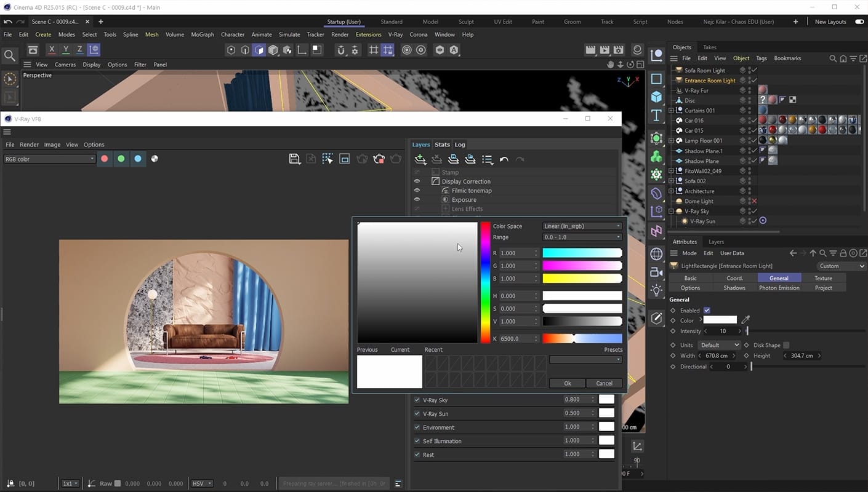Screen dimensions: 868x492
Task: Click the K temperature gradient slider
Action: [x=582, y=339]
